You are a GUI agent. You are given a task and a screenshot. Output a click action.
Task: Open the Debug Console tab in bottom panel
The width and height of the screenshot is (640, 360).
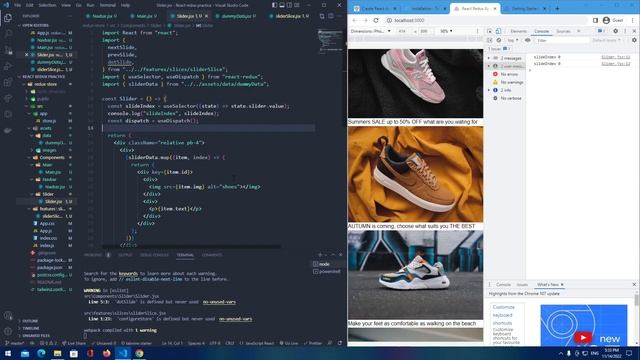point(154,255)
